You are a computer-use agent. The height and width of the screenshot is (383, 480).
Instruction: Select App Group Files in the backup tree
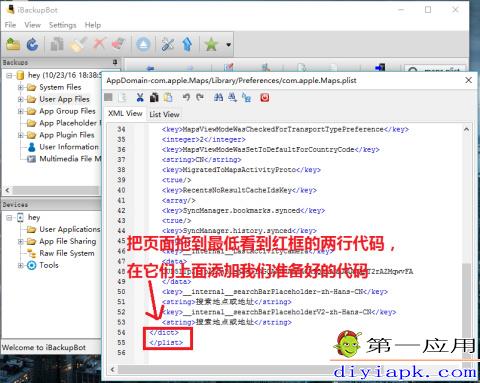(67, 111)
